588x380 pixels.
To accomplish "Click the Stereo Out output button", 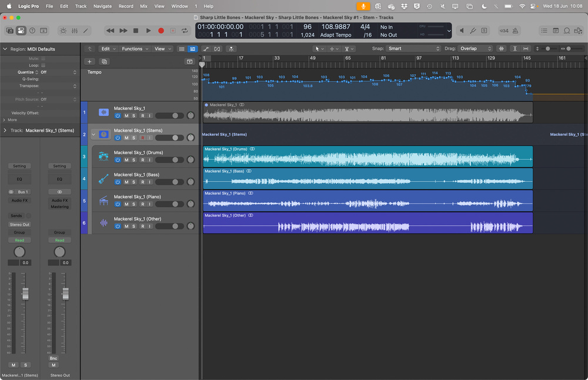I will [x=19, y=224].
